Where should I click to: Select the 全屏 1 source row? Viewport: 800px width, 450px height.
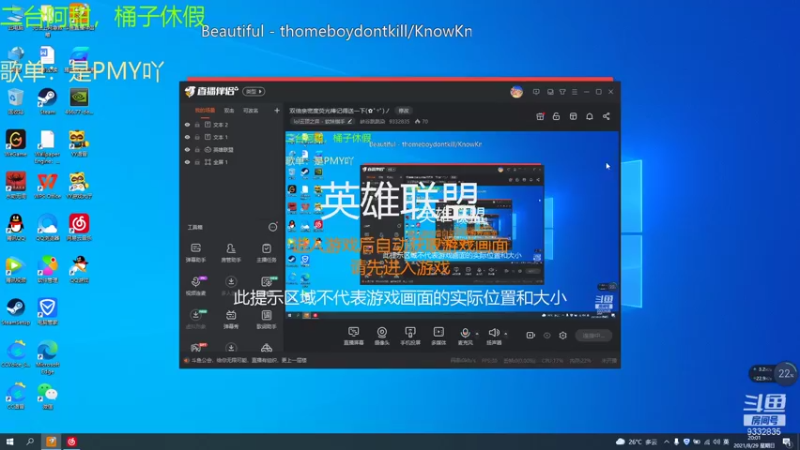232,162
